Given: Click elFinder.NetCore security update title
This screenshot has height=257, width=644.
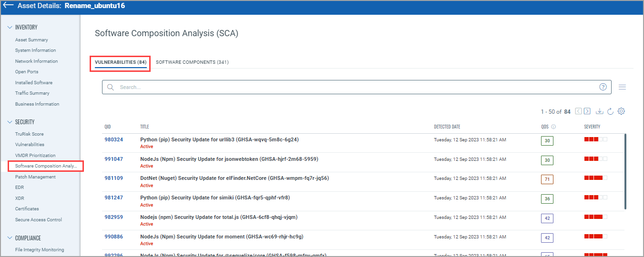Looking at the screenshot, I should coord(235,178).
